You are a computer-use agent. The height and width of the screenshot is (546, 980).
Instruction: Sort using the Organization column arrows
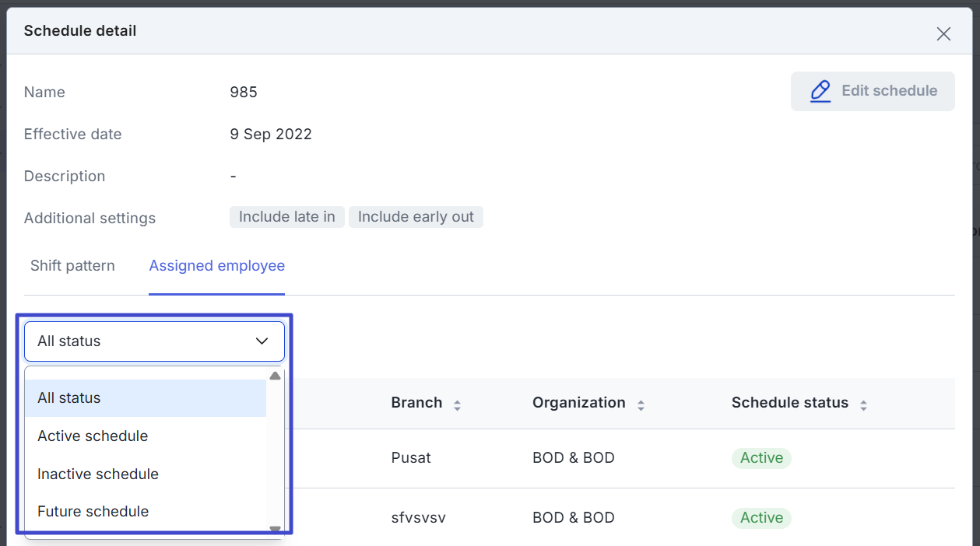[x=641, y=404]
